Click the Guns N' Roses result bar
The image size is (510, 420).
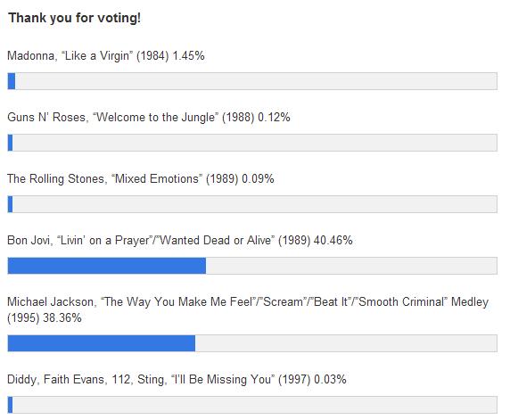click(252, 143)
